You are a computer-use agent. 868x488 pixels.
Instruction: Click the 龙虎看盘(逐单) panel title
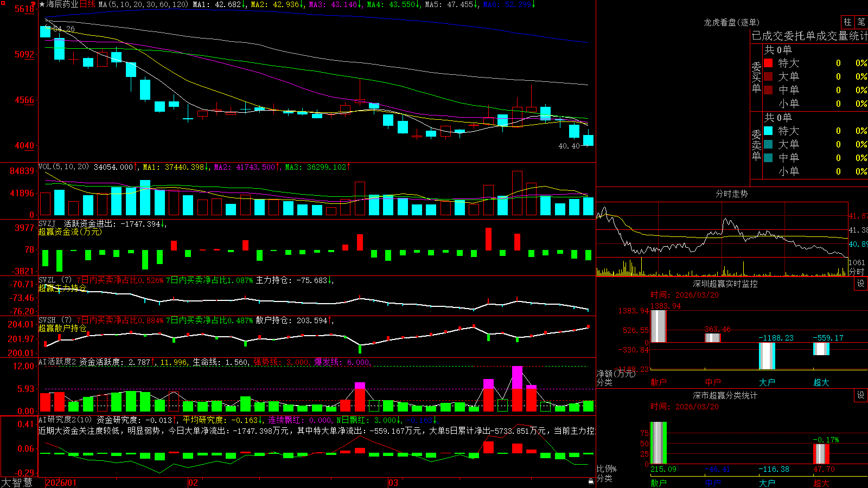731,22
